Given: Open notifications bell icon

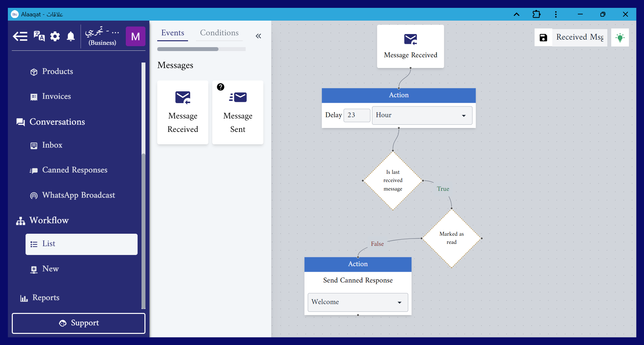Looking at the screenshot, I should tap(71, 36).
